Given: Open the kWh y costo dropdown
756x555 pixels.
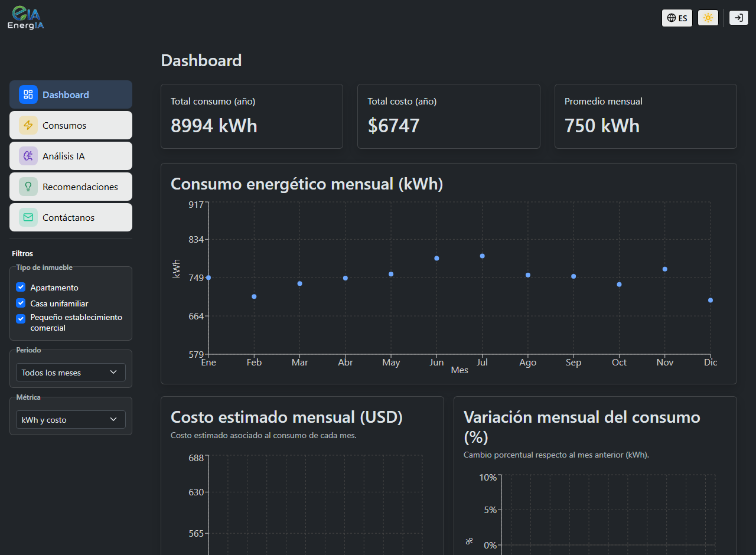Looking at the screenshot, I should (x=71, y=419).
